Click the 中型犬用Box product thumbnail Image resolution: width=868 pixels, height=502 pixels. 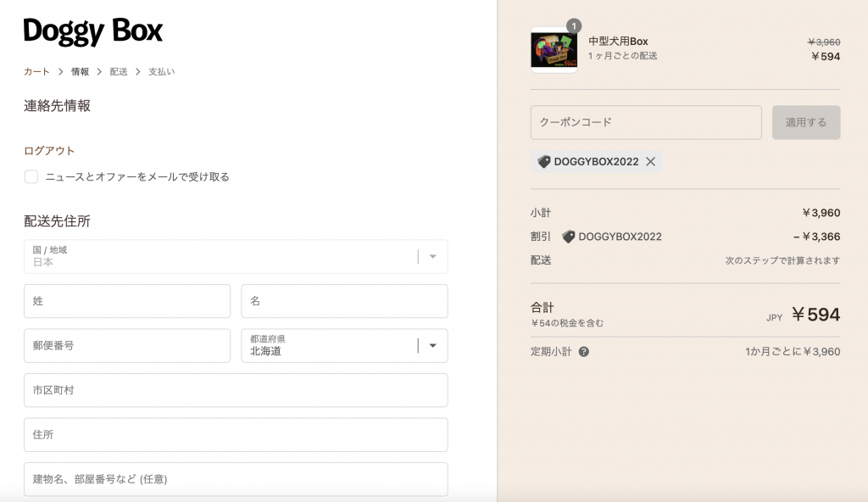(554, 50)
